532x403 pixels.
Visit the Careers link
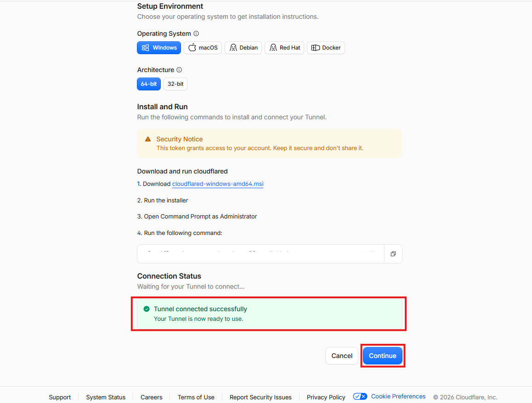151,397
